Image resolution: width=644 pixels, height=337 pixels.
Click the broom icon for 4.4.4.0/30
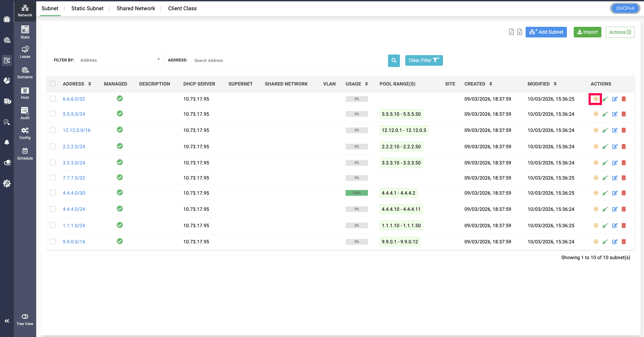605,193
